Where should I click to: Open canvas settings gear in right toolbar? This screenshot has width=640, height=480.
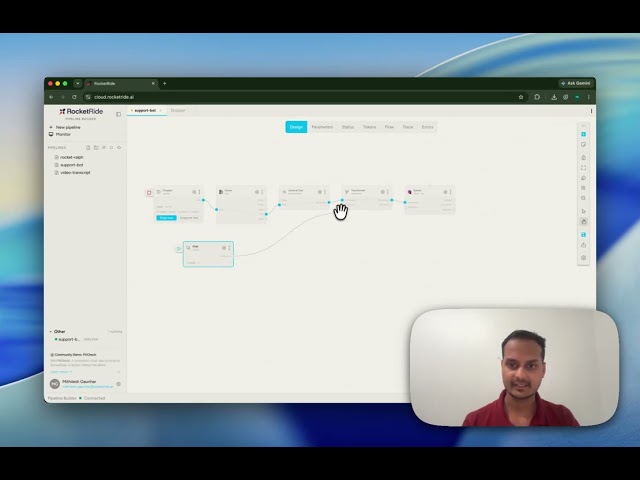click(x=583, y=258)
